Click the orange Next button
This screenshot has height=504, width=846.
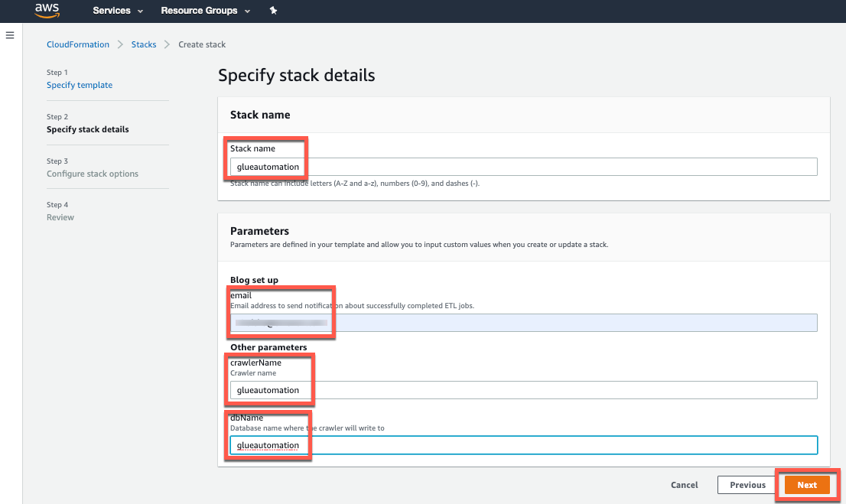point(807,485)
